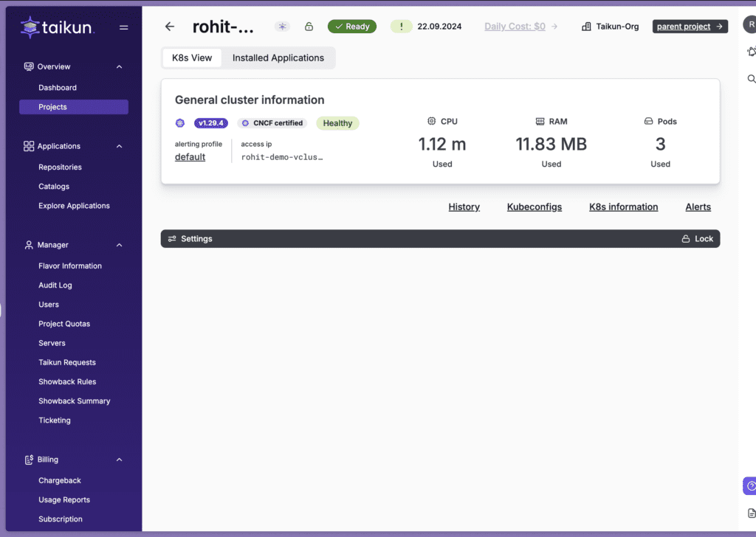Navigate back using the arrow icon

coord(169,26)
